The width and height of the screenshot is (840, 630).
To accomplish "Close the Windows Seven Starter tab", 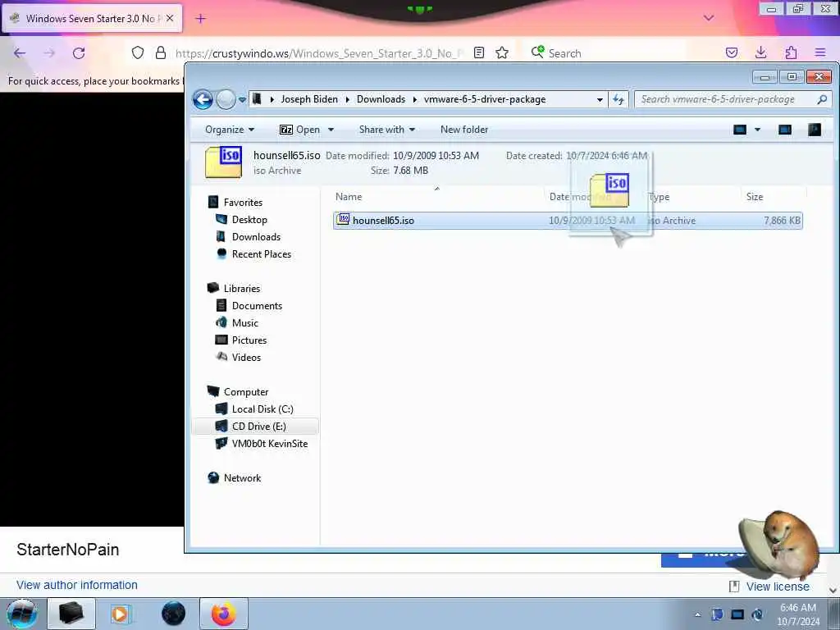I will click(170, 18).
